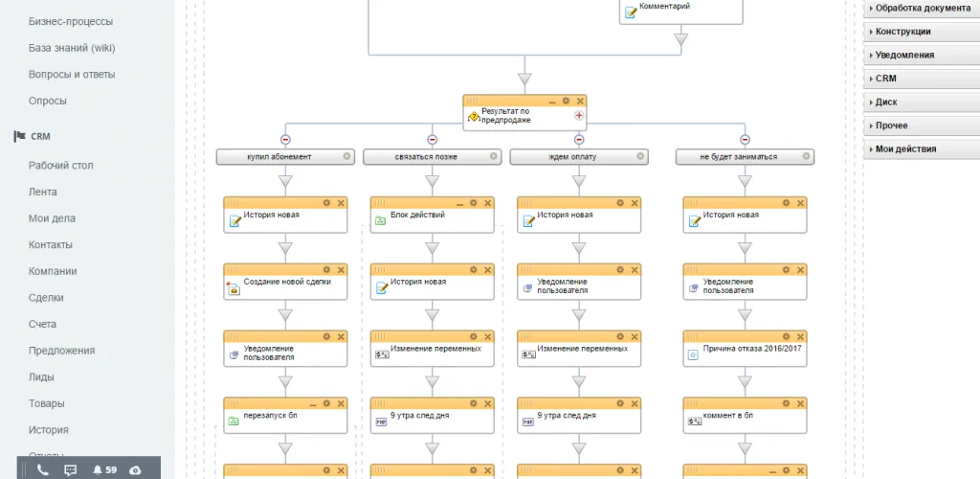
Task: Open notifications bell showing 59
Action: pyautogui.click(x=103, y=469)
